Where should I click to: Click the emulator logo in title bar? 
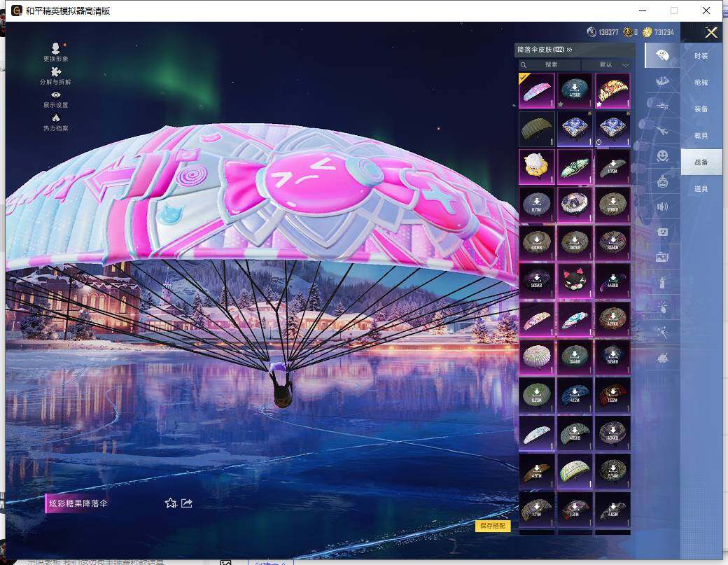tap(17, 11)
